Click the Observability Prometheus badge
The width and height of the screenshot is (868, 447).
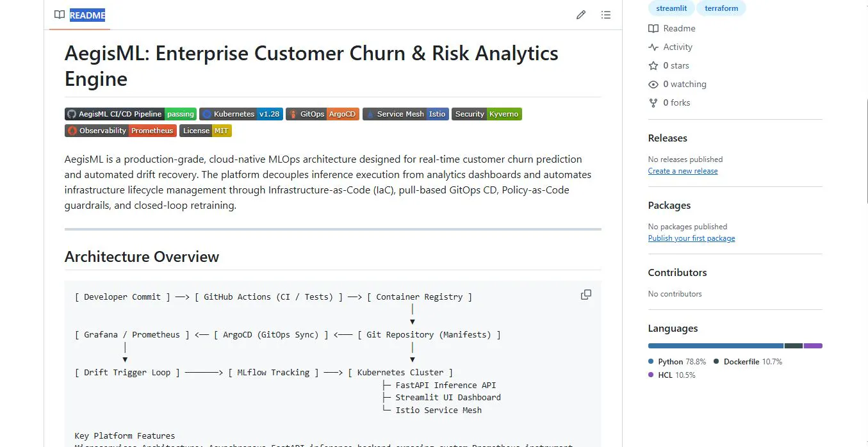[120, 131]
